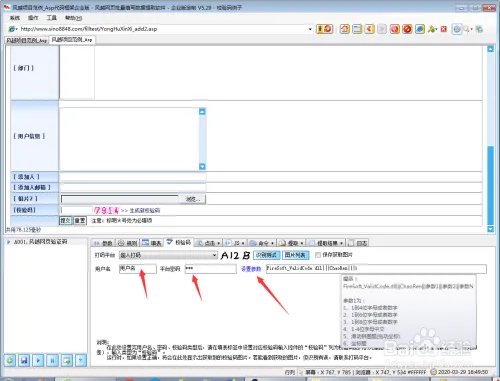
Task: Open the 命令 tab dropdown arrow
Action: click(x=272, y=243)
